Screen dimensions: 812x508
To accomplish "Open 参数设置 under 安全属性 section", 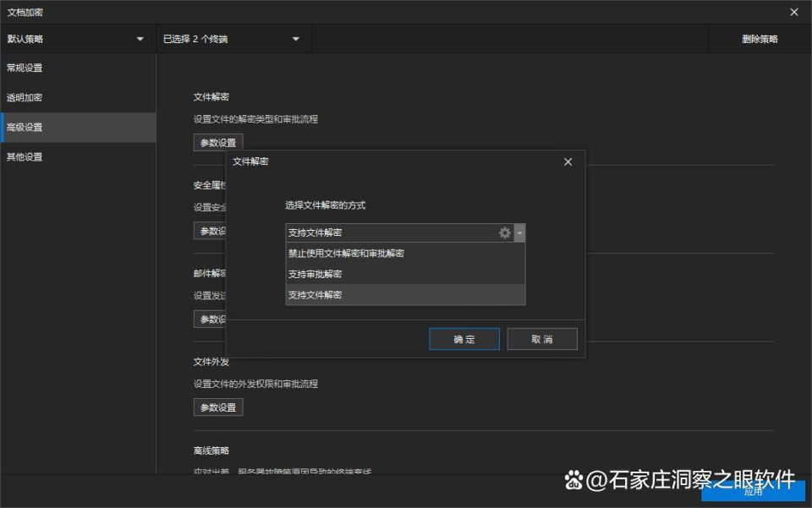I will click(210, 231).
